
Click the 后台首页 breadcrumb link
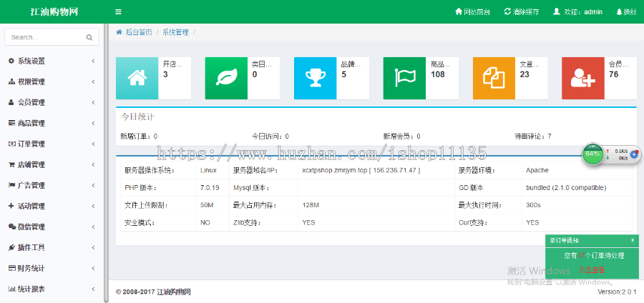138,32
